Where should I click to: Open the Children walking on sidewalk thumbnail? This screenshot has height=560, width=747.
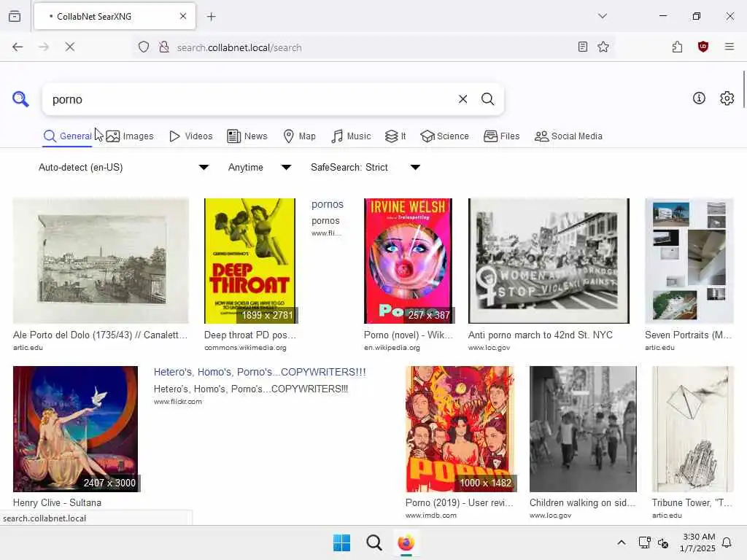583,429
